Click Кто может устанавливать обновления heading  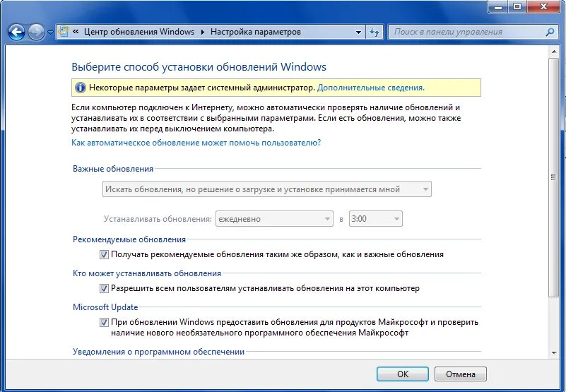(147, 273)
